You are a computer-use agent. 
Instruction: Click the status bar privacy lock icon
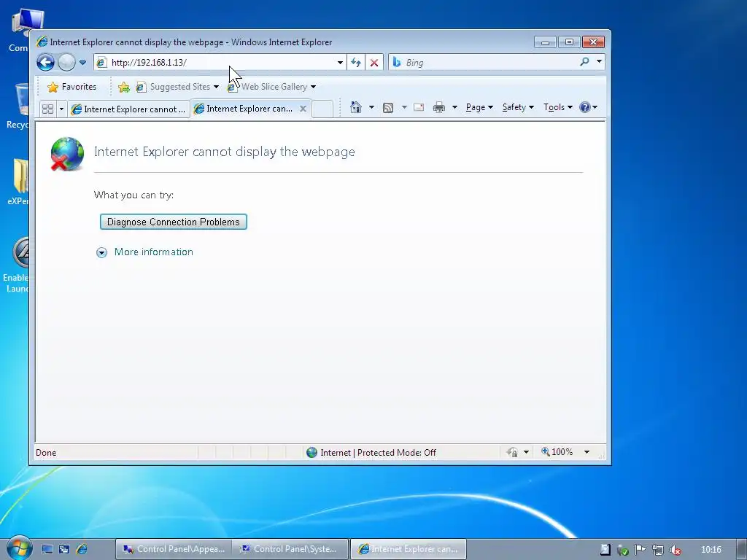[513, 452]
